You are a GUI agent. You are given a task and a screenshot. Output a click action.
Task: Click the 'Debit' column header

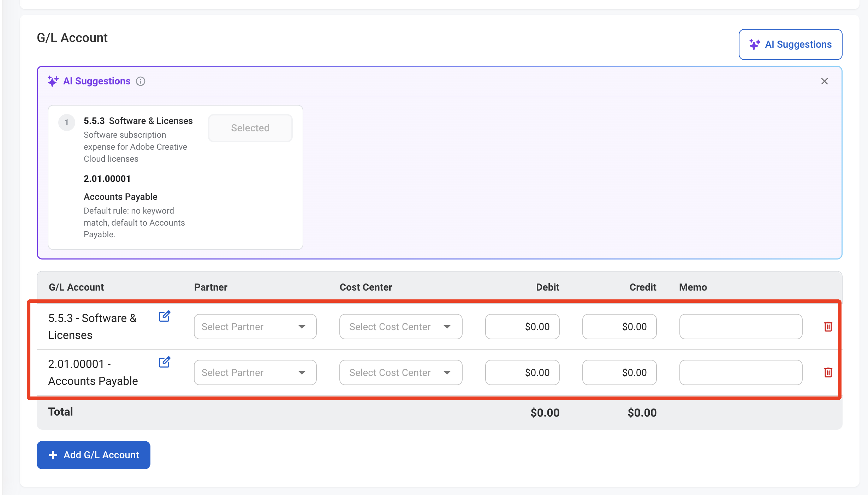tap(548, 287)
